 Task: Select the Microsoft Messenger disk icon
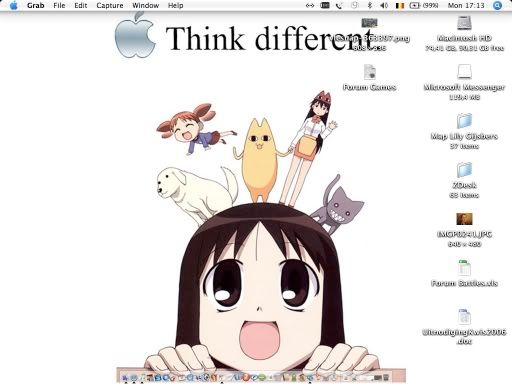(x=464, y=72)
